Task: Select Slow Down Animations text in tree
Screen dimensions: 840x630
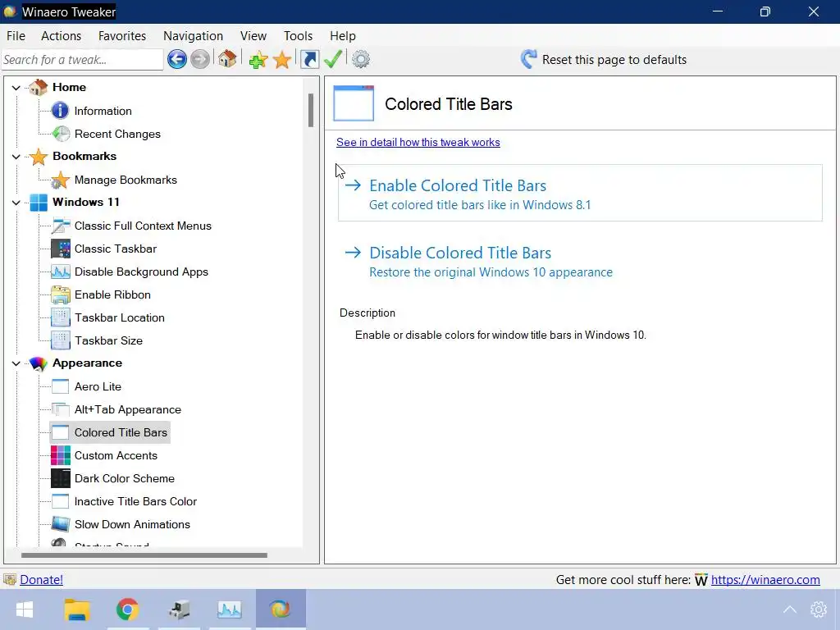Action: click(x=132, y=524)
